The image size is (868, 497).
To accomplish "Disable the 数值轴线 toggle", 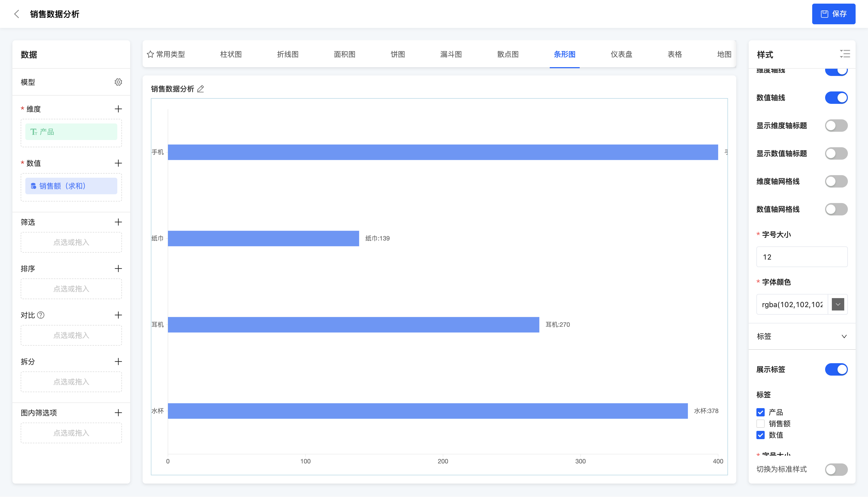I will (x=836, y=98).
